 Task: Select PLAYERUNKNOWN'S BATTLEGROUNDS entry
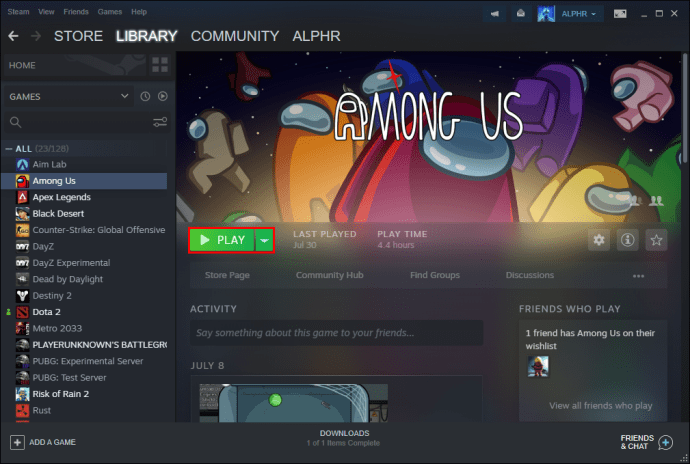(84, 345)
